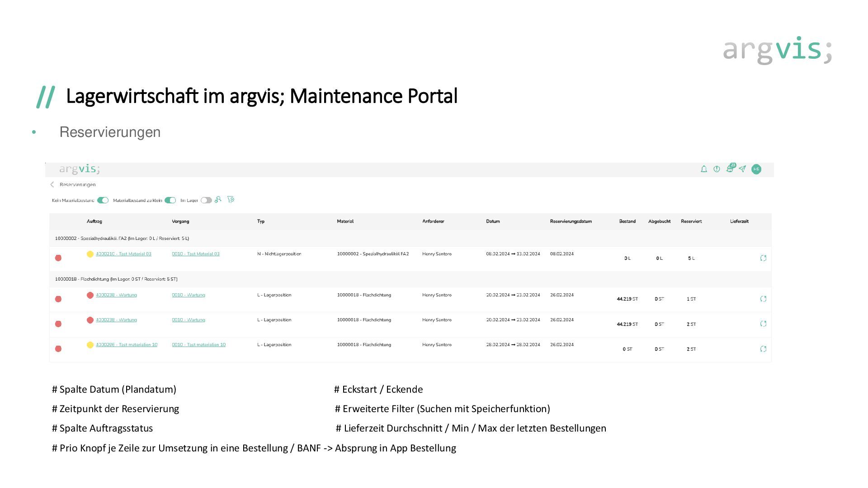Click the refresh icon in Test Material 03 row
This screenshot has height=488, width=868.
pos(763,258)
